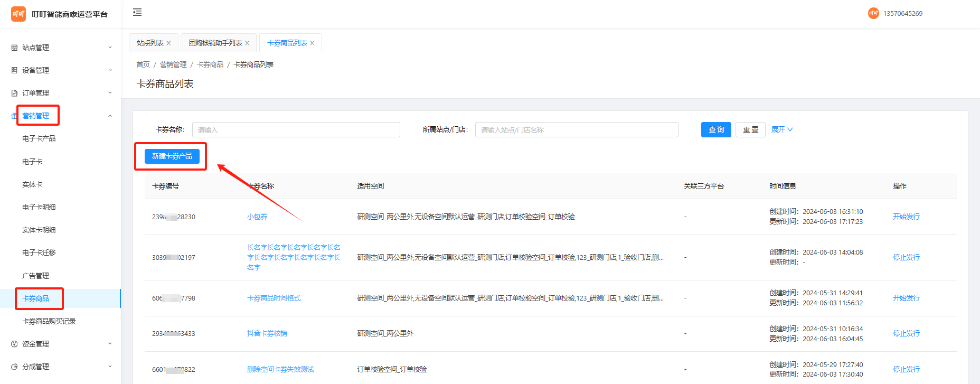The height and width of the screenshot is (384, 980).
Task: Expand the 订单管理 menu section
Action: tap(61, 93)
